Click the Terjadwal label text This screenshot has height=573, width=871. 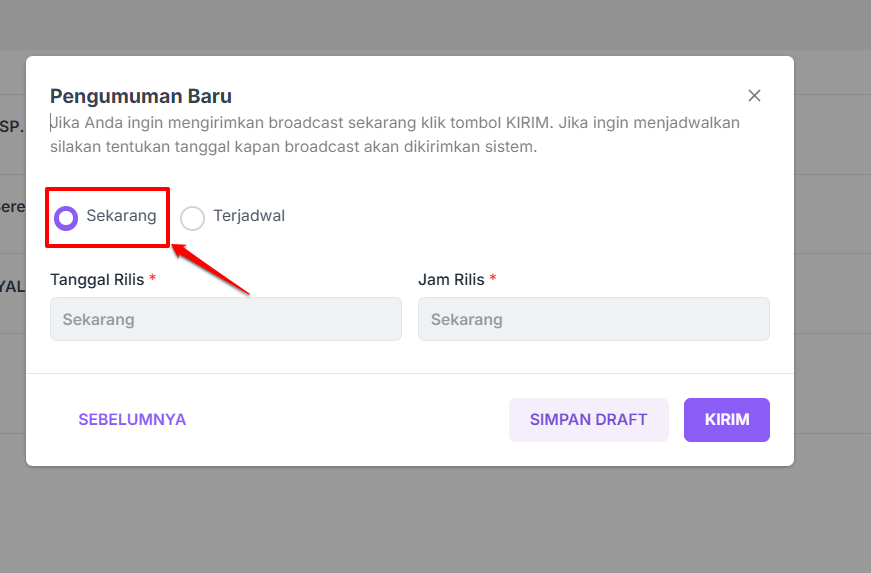[249, 216]
